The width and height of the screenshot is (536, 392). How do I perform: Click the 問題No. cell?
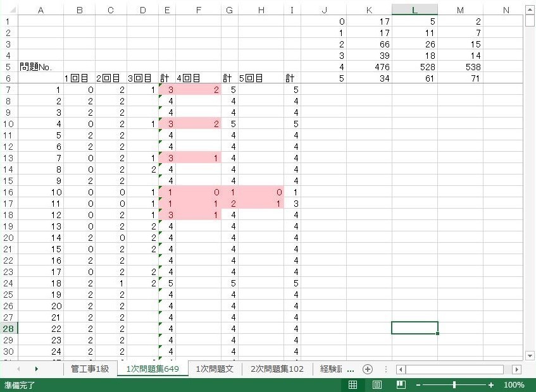40,67
